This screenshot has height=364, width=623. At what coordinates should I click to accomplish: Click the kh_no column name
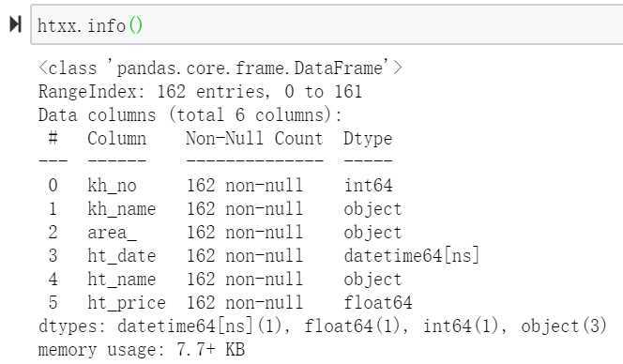pyautogui.click(x=112, y=186)
